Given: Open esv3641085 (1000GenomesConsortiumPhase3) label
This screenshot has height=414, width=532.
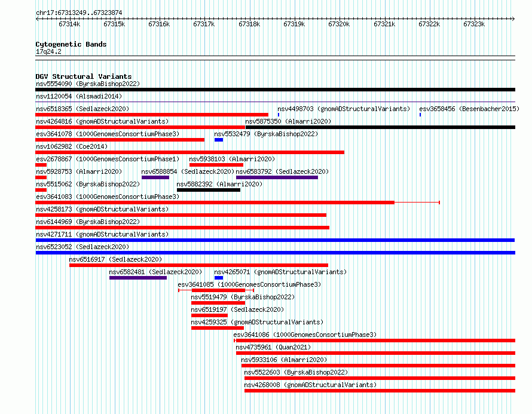Looking at the screenshot, I should click(x=249, y=284).
